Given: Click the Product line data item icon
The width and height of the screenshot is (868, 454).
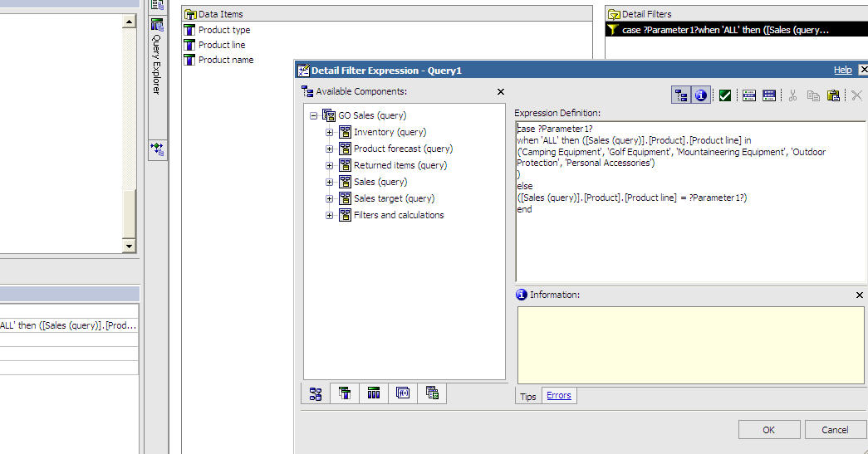Looking at the screenshot, I should (x=189, y=45).
